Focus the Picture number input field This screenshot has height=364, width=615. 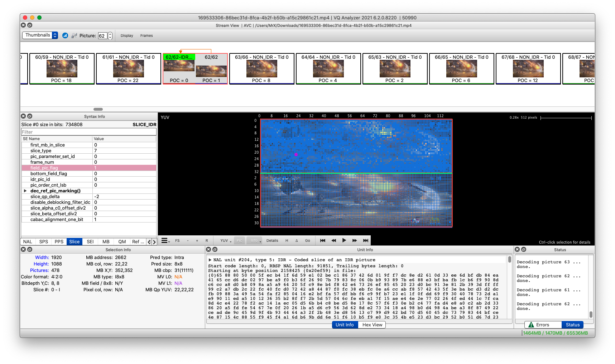point(102,35)
